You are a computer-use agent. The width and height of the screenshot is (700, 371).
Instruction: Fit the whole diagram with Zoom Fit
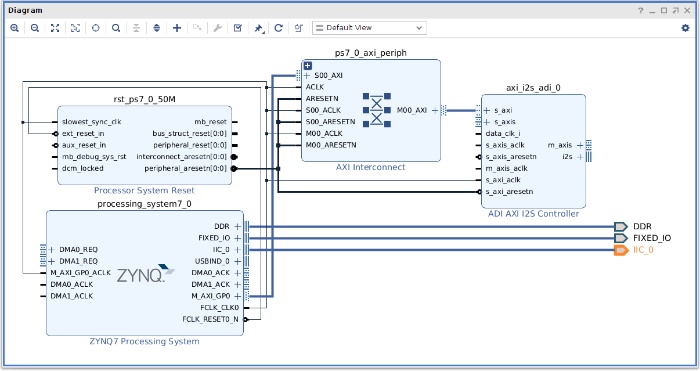(55, 28)
